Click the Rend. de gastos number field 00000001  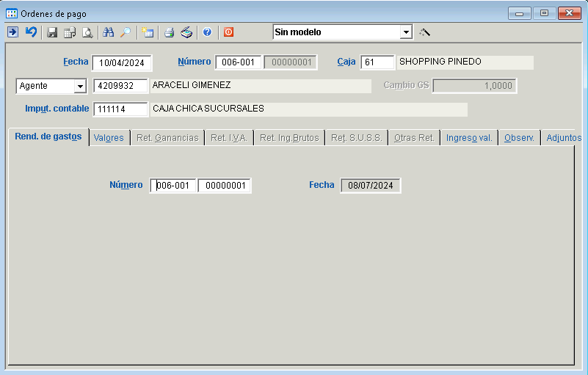[225, 186]
